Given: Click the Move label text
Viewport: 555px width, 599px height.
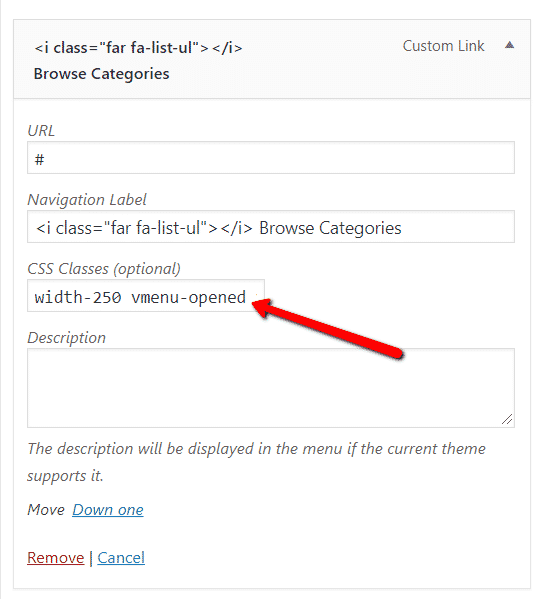Looking at the screenshot, I should point(46,510).
